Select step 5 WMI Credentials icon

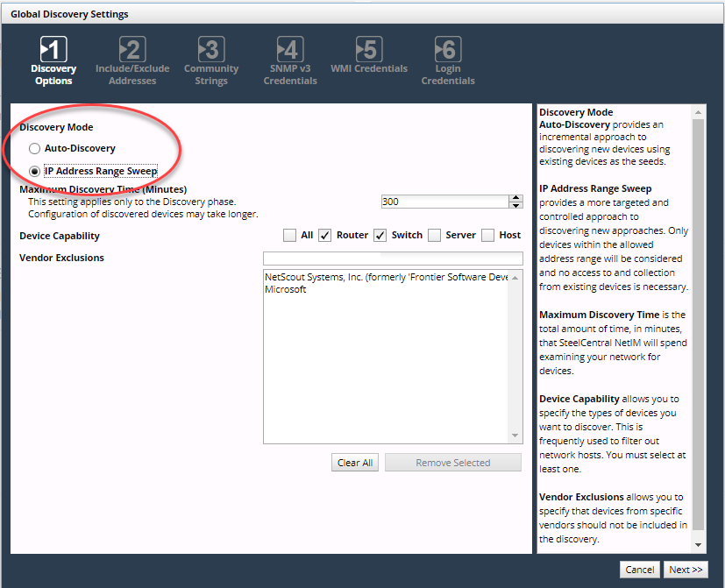[x=369, y=49]
